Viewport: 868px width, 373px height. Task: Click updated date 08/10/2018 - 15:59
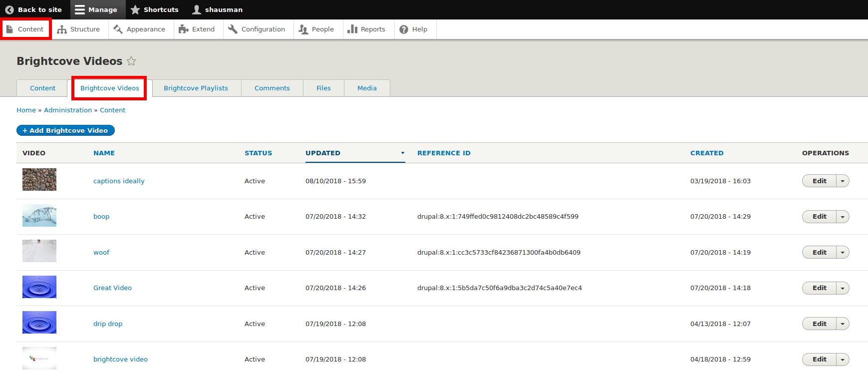coord(335,181)
